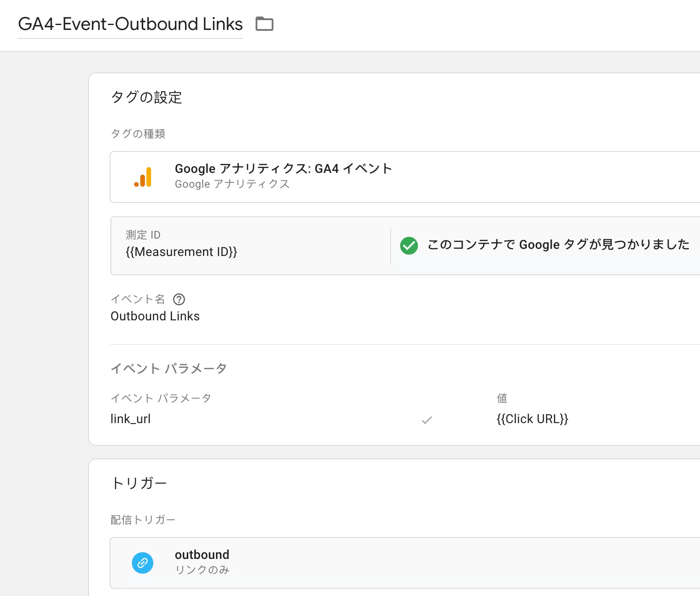Edit the tag name GA4-Event-Outbound Links

click(x=130, y=24)
